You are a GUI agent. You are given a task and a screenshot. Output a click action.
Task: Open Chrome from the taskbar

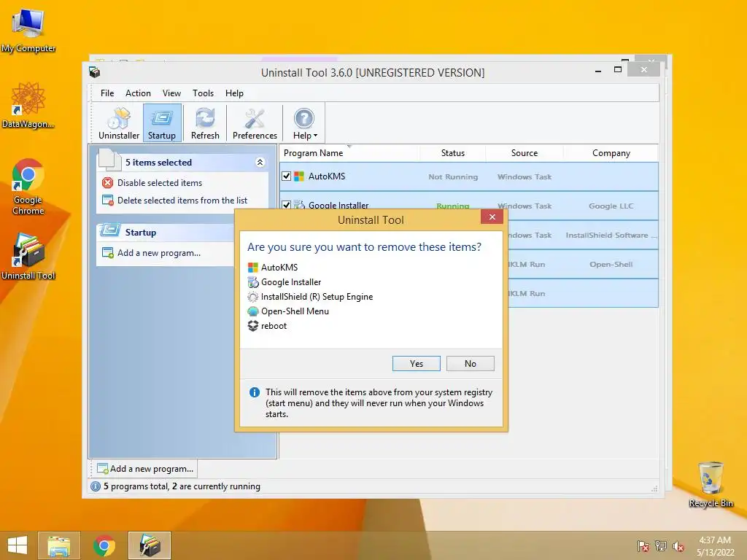coord(104,545)
